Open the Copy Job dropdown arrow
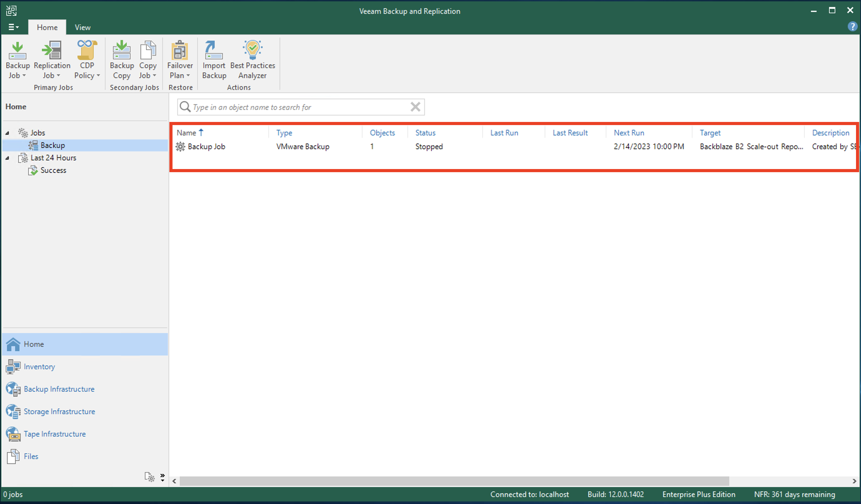Image resolution: width=861 pixels, height=504 pixels. point(154,75)
